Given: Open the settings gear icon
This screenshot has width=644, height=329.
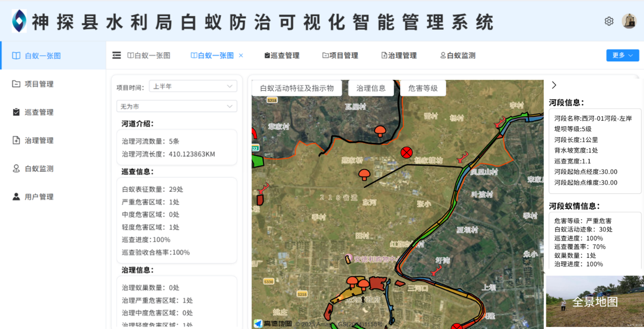Looking at the screenshot, I should pos(609,21).
